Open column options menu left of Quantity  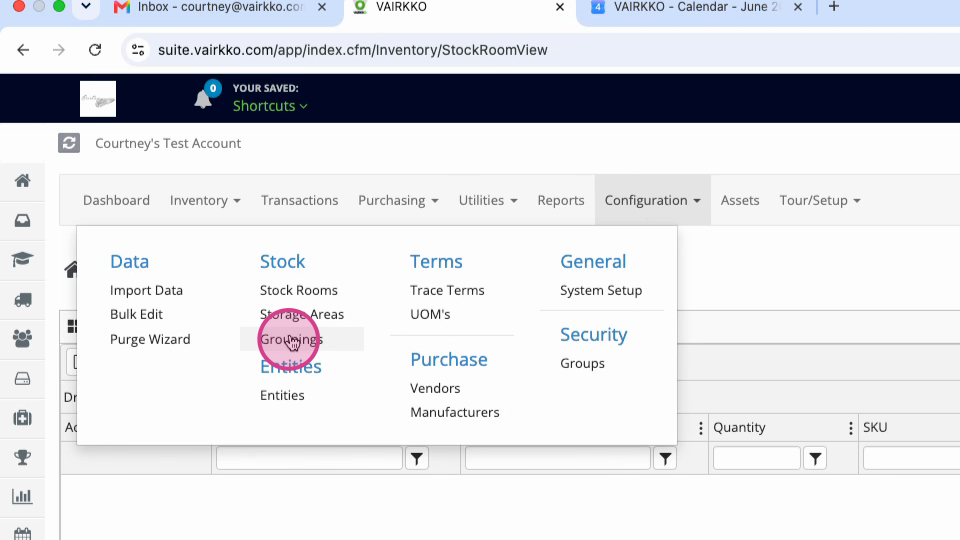(701, 428)
